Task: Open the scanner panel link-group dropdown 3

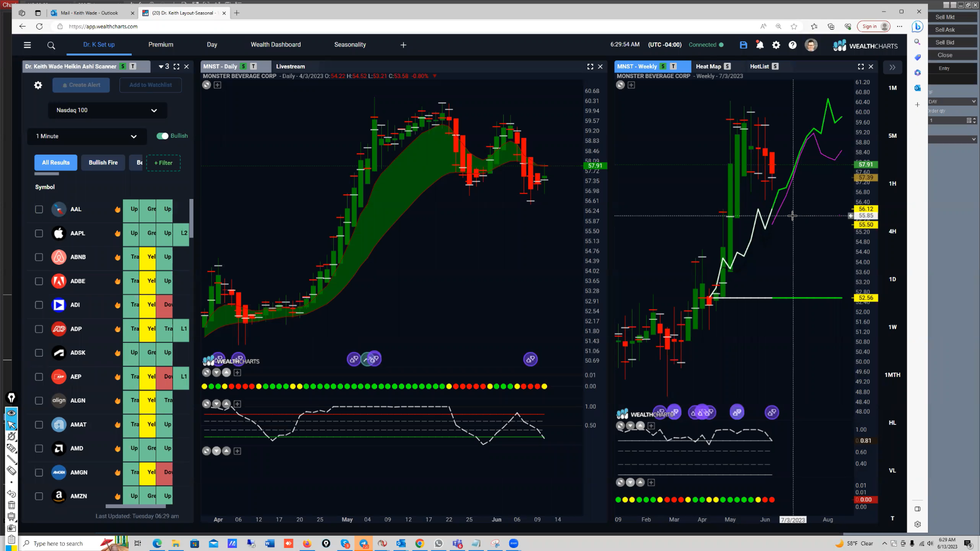Action: [164, 66]
